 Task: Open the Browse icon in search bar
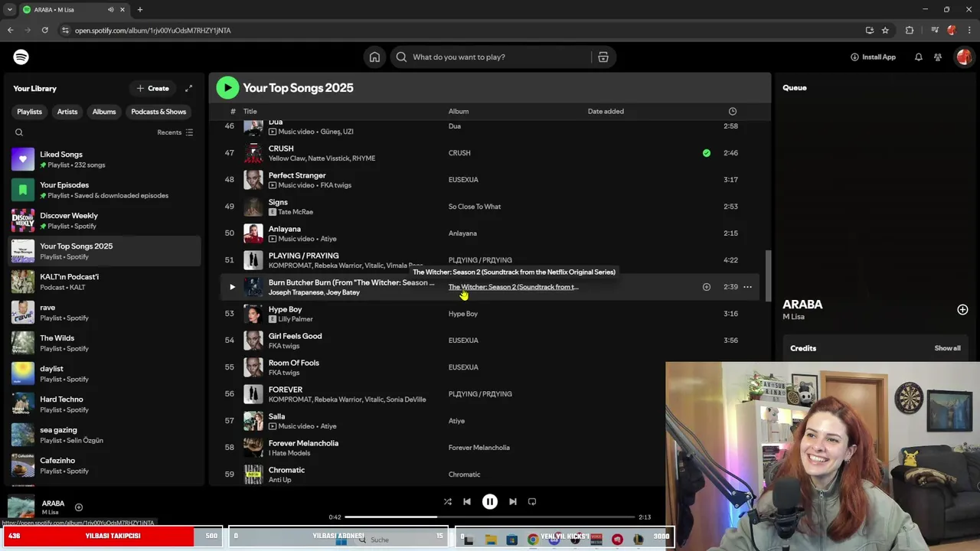pos(603,57)
